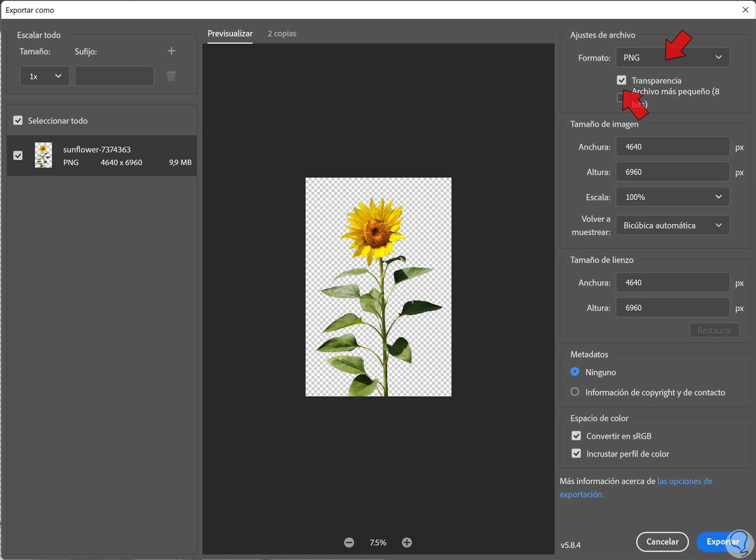Toggle Incrustar perfil de color checkbox
Screen dimensions: 756x560
576,454
